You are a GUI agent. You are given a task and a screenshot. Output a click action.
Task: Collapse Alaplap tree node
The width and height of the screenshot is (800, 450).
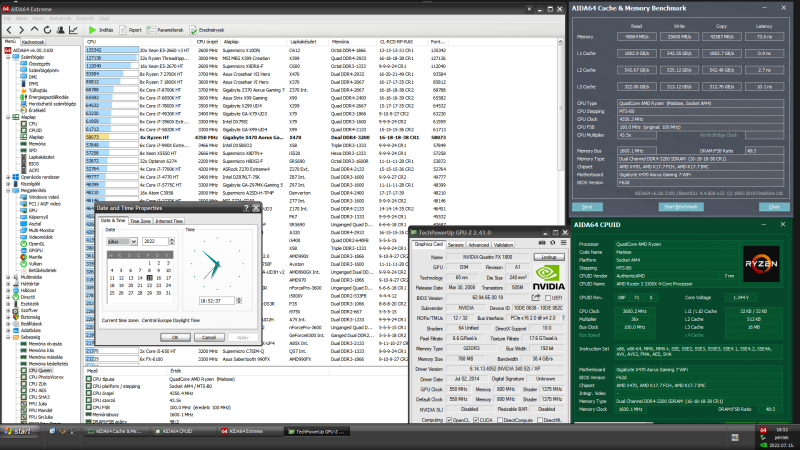coord(8,117)
